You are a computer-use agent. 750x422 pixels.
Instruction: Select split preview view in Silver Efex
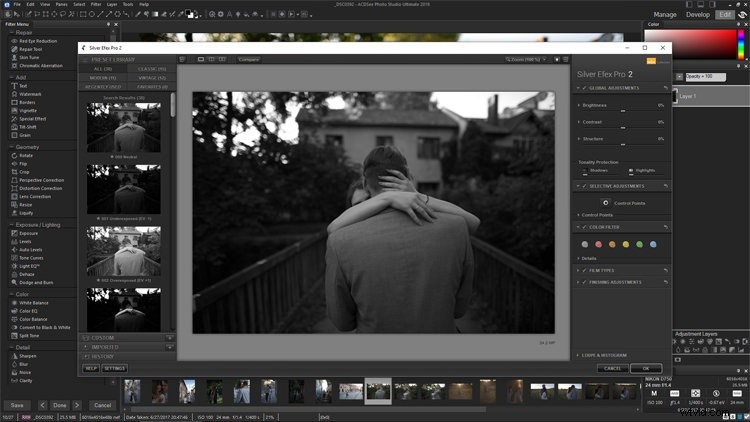coord(211,59)
